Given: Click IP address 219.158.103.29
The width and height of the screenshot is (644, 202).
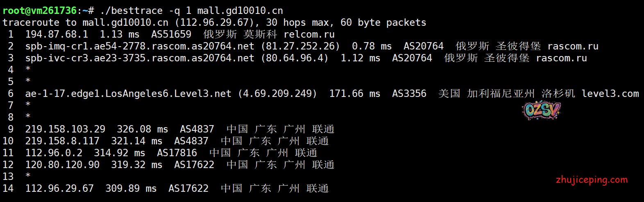Looking at the screenshot, I should [65, 129].
